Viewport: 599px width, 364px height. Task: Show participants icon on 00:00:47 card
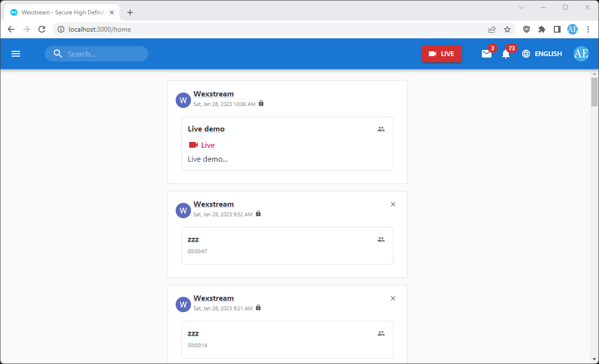[x=381, y=239]
